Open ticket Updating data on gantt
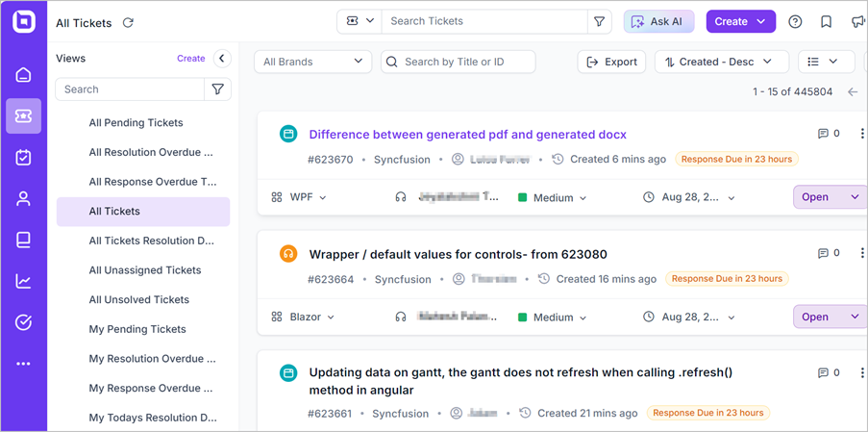868x432 pixels. 521,381
